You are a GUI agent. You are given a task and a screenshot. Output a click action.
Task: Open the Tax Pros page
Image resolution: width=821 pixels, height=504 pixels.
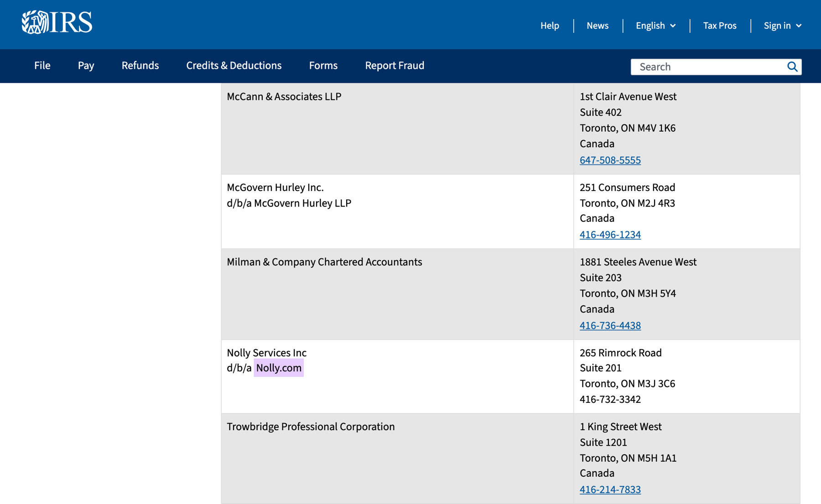(x=720, y=26)
